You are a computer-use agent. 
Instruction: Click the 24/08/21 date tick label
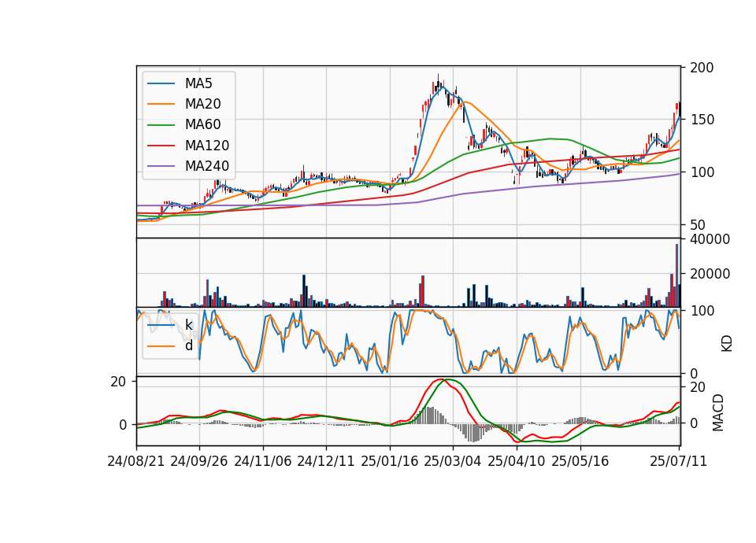(x=136, y=461)
